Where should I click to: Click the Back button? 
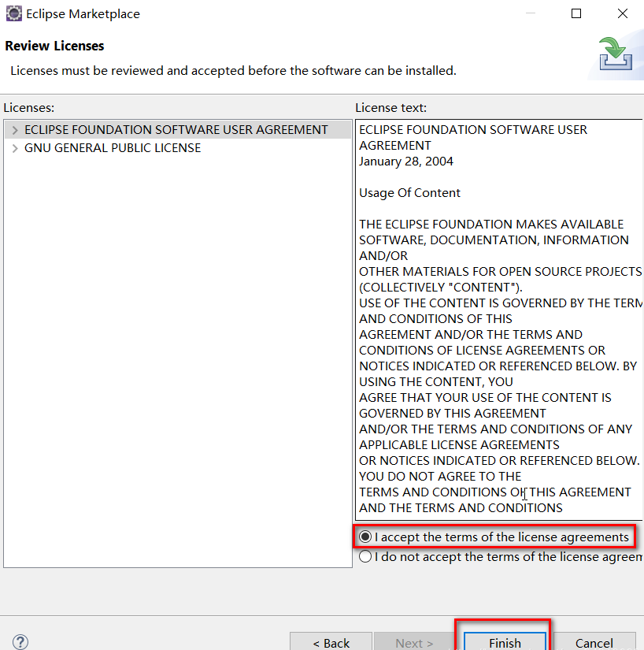click(331, 641)
